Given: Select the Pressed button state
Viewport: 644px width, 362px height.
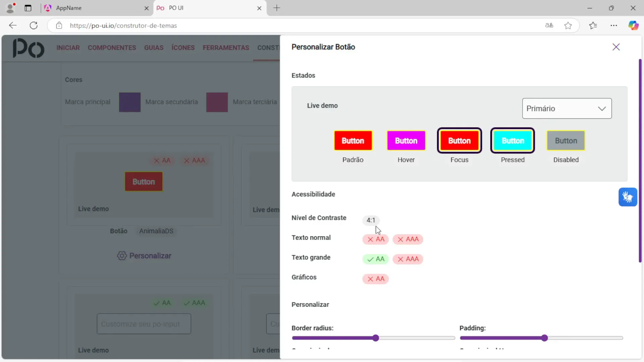Looking at the screenshot, I should (x=512, y=141).
